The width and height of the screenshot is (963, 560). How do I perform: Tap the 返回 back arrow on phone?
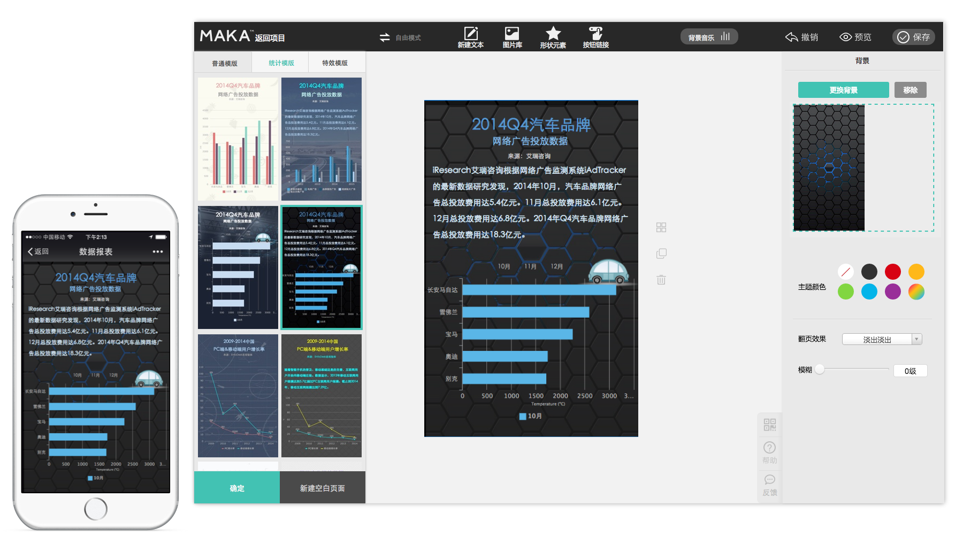coord(38,251)
